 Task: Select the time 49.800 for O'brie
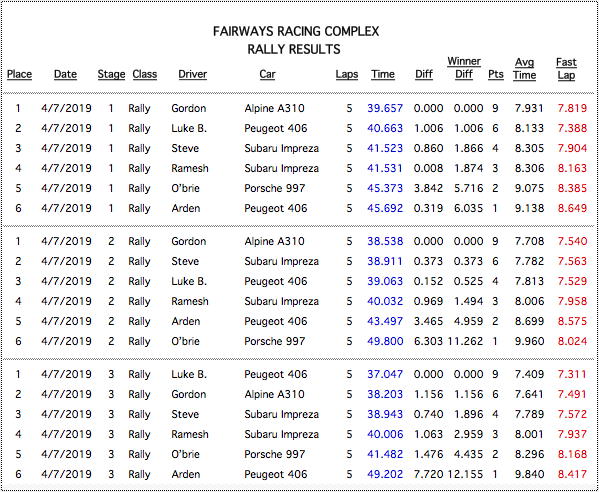point(385,341)
